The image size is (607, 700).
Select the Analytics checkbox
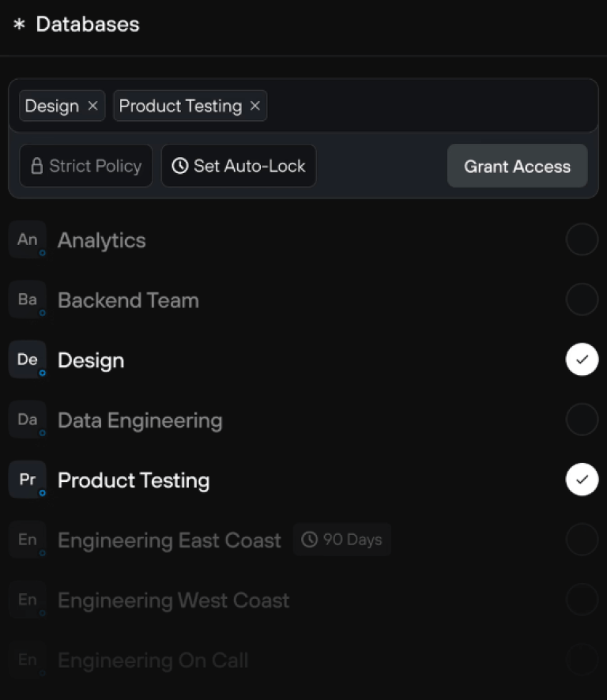pos(582,240)
